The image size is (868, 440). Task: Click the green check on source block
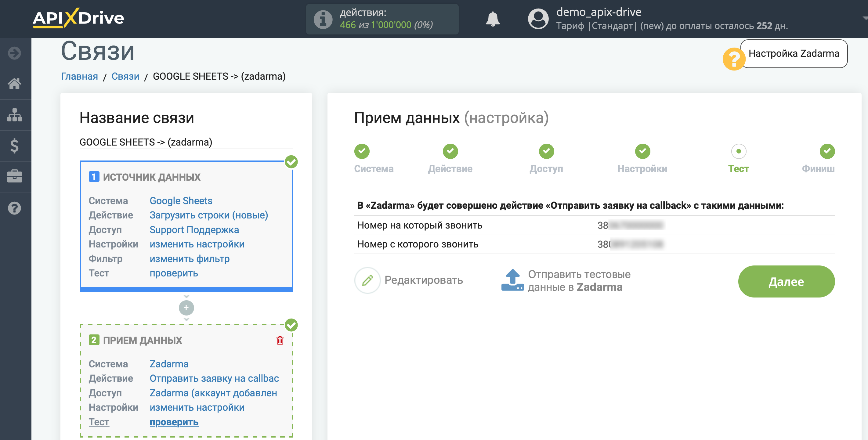[291, 162]
